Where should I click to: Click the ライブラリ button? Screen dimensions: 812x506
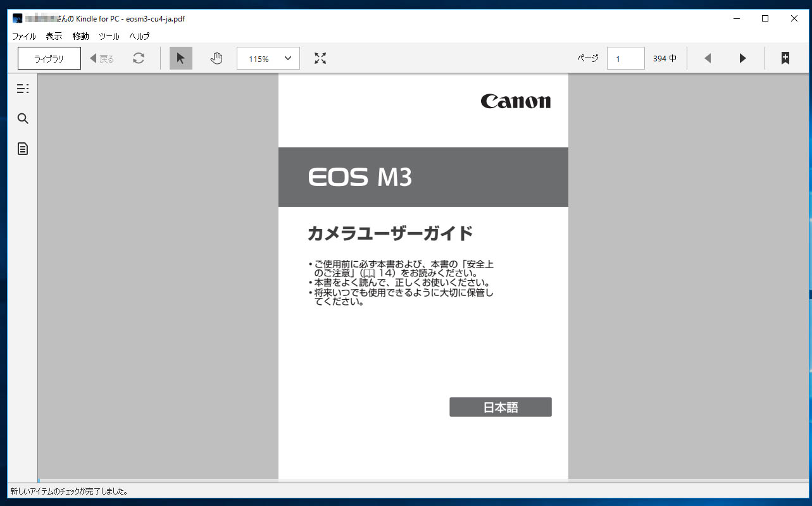tap(49, 58)
